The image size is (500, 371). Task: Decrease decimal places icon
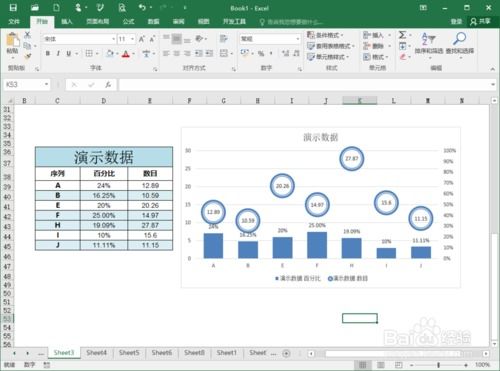pyautogui.click(x=296, y=53)
